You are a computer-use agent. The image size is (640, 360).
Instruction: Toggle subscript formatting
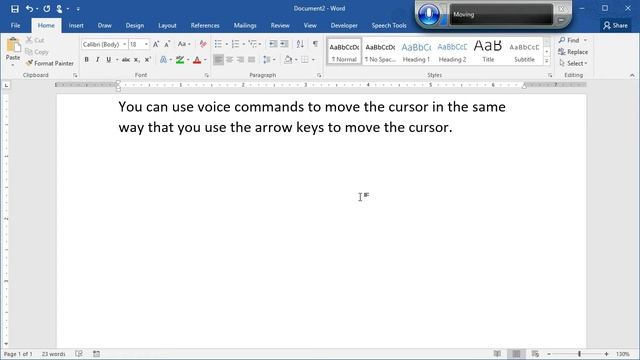tap(137, 60)
